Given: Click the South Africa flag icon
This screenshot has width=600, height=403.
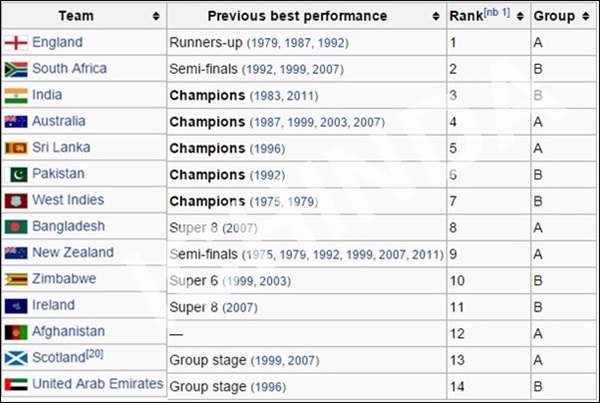Looking at the screenshot, I should 16,69.
